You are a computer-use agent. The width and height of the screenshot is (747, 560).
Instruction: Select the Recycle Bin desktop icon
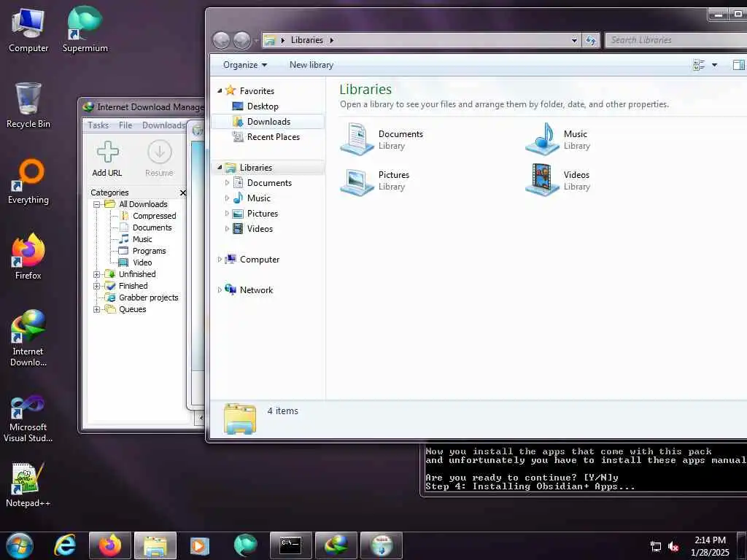[28, 106]
